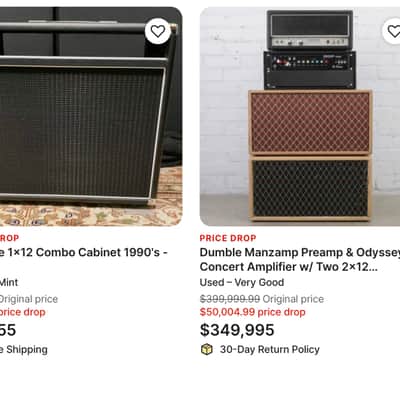
Task: Click the silver-faced amp head in photo
Action: coord(310,30)
